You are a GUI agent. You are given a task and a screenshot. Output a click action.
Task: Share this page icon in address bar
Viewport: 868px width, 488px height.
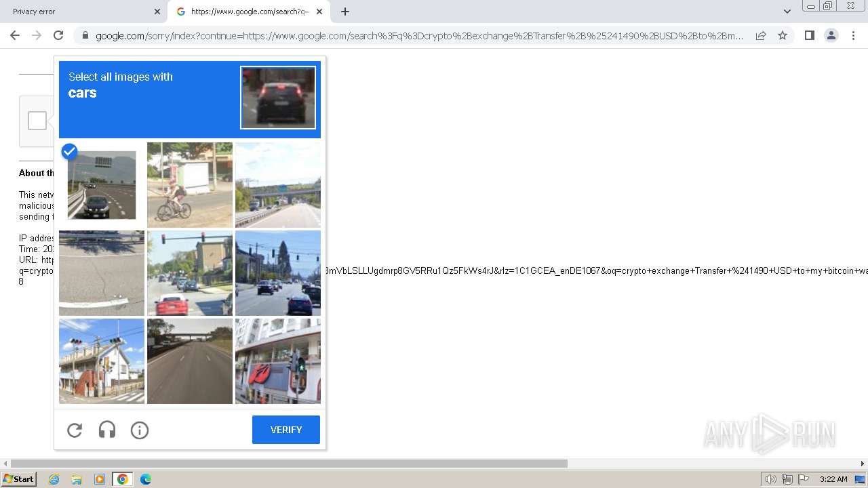761,35
